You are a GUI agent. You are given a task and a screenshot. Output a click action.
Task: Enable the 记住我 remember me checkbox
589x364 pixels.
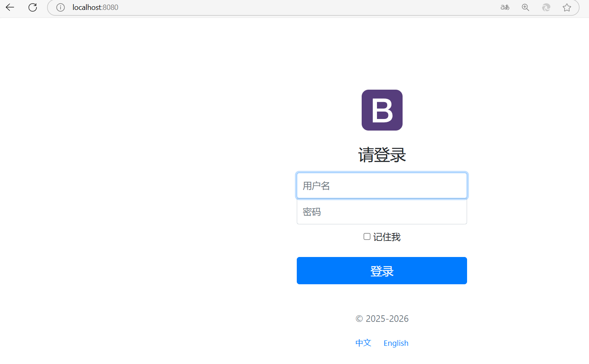click(x=367, y=236)
